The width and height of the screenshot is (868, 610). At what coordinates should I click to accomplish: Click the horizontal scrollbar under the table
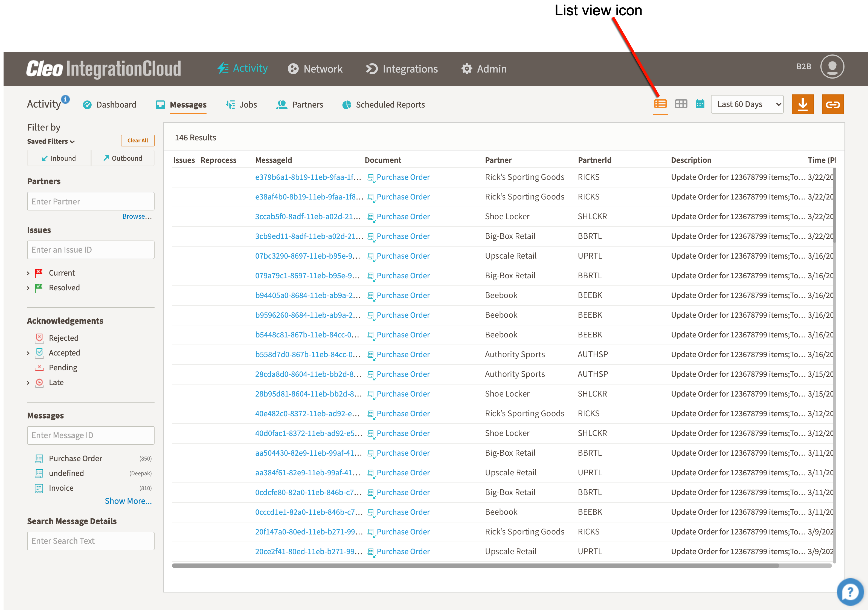(x=475, y=566)
